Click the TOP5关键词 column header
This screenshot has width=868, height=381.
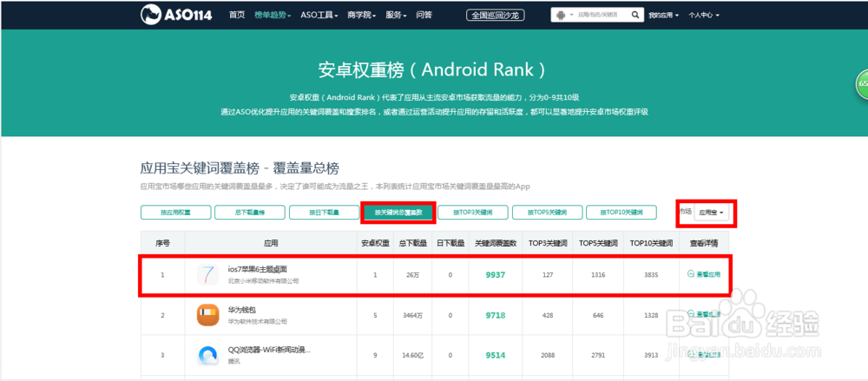(x=598, y=243)
